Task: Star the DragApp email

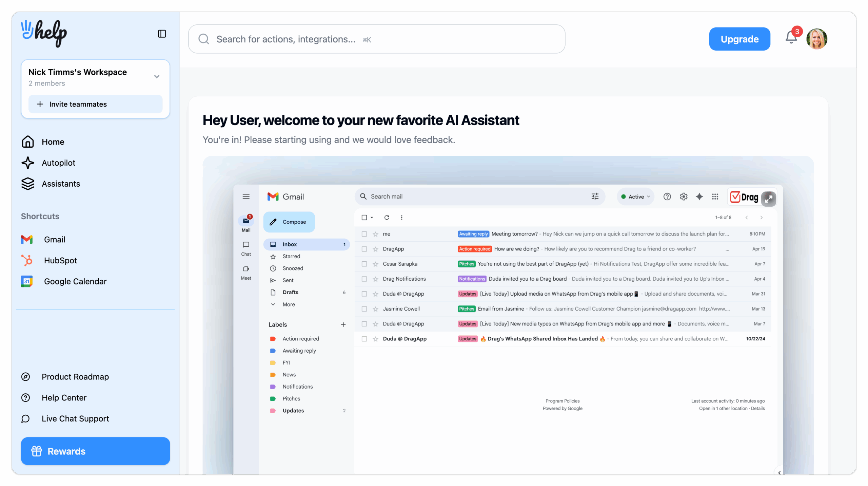Action: click(375, 249)
